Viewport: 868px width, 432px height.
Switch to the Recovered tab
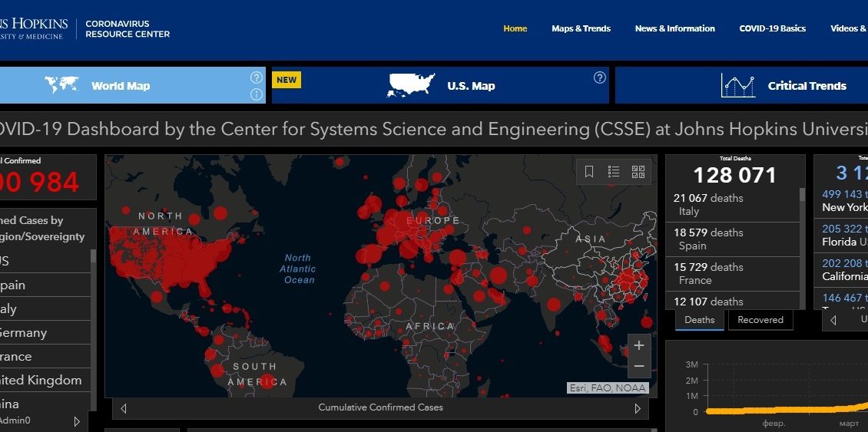click(760, 320)
